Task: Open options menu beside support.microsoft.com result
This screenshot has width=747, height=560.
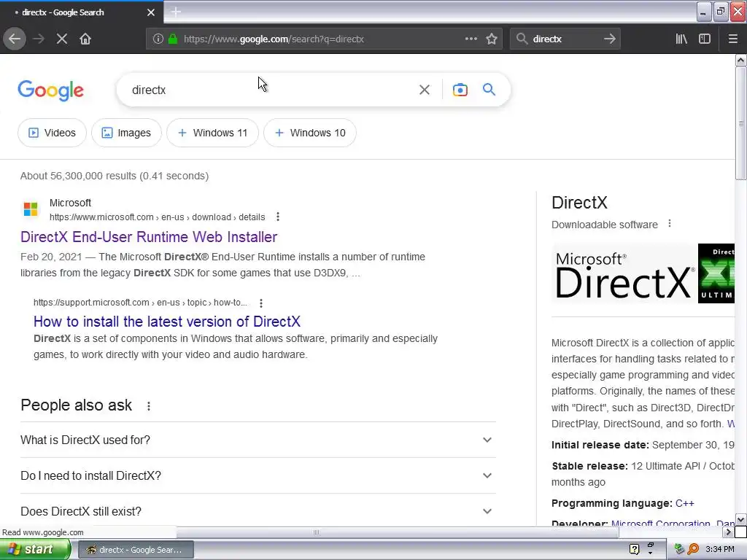Action: click(x=260, y=303)
